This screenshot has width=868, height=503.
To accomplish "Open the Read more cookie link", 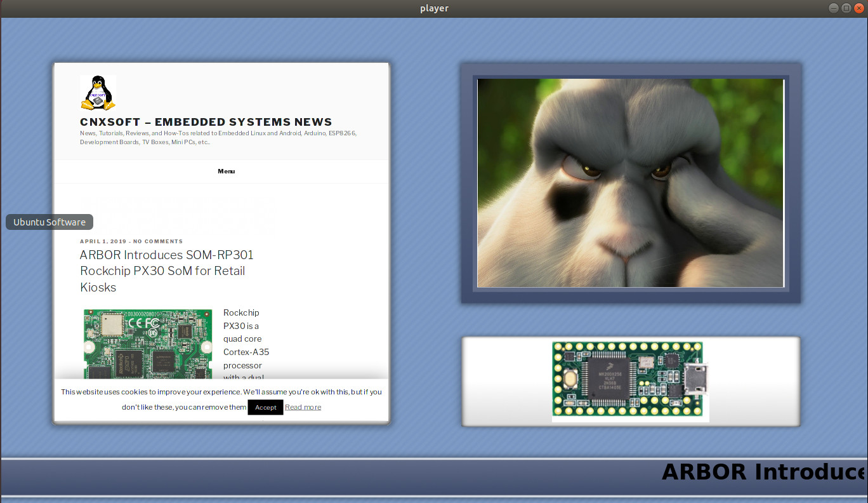I will pyautogui.click(x=303, y=407).
